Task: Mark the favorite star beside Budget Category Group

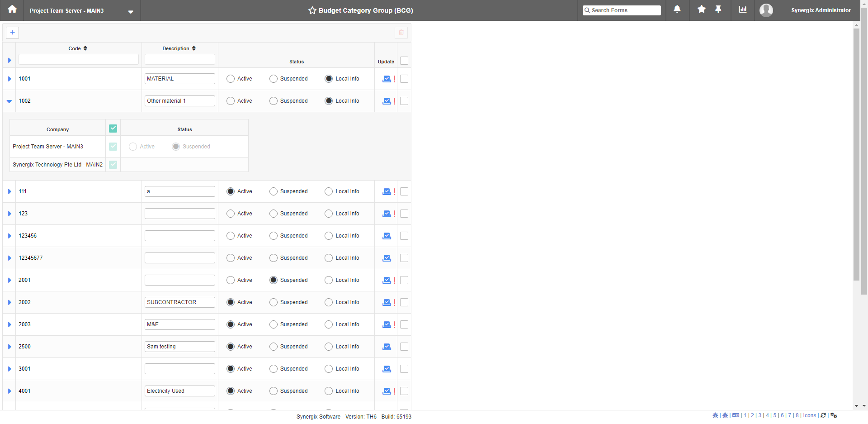Action: coord(312,10)
